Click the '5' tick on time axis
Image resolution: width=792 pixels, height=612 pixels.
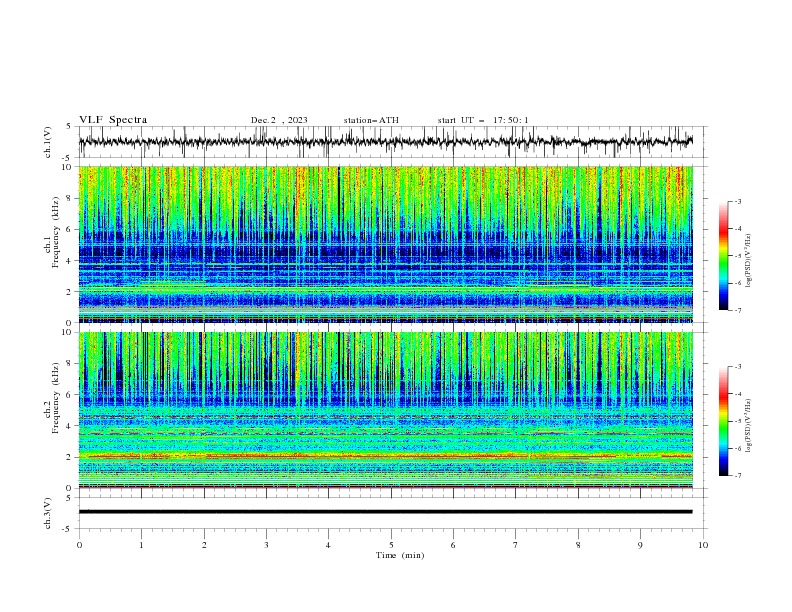[391, 545]
